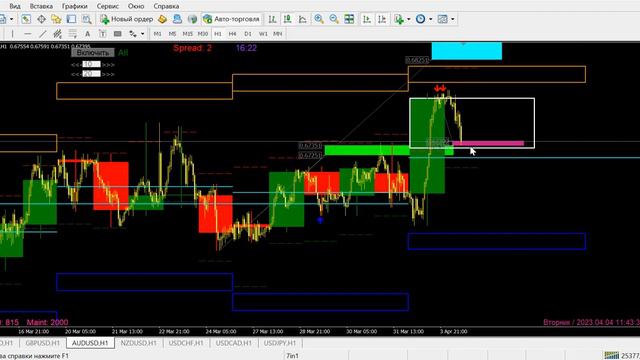Toggle the Авто-торговля button
Image resolution: width=640 pixels, height=360 pixels.
tap(231, 19)
